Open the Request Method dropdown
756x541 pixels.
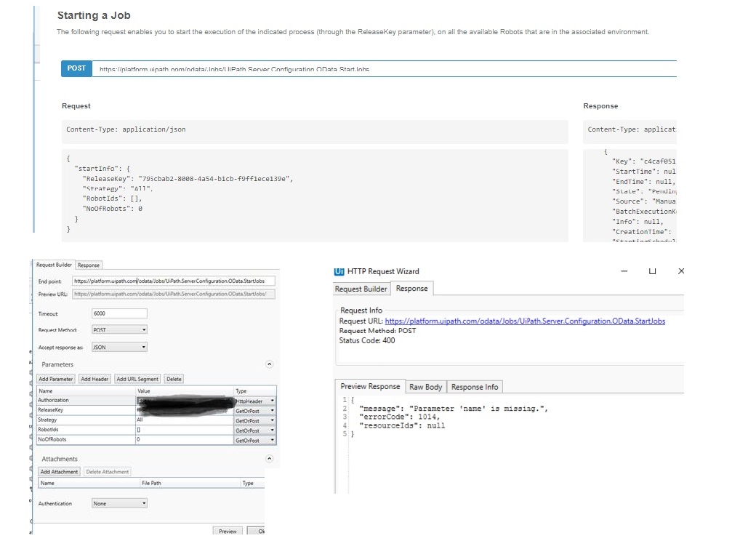pyautogui.click(x=119, y=330)
